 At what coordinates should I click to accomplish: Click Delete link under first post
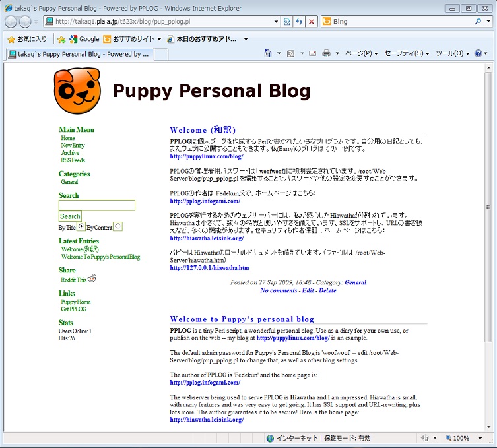tap(328, 290)
